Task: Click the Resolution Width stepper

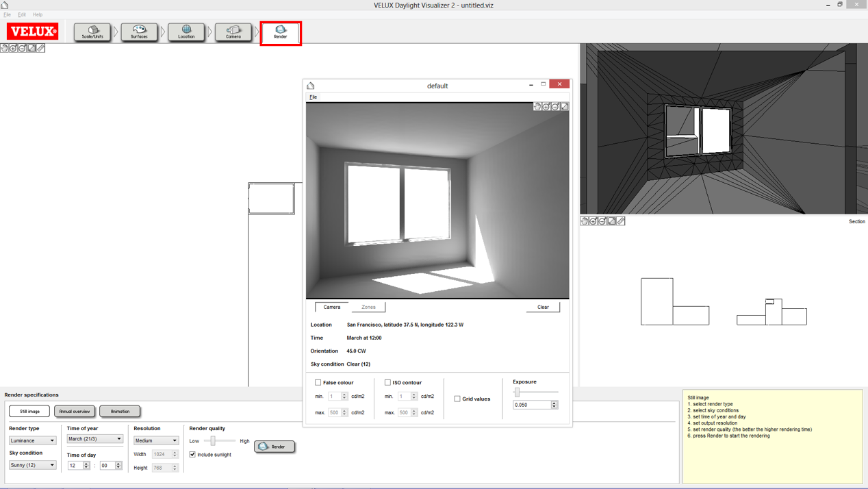Action: [x=175, y=454]
